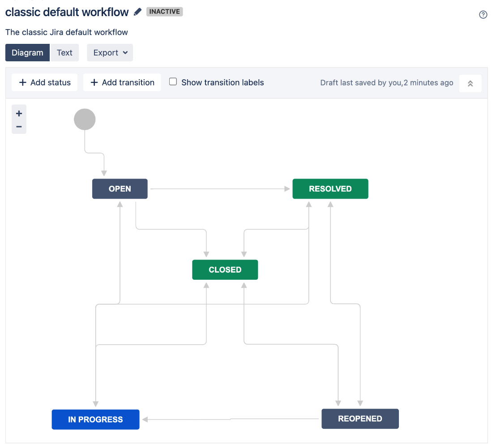Zoom out with the minus icon
The image size is (492, 448).
pos(19,127)
